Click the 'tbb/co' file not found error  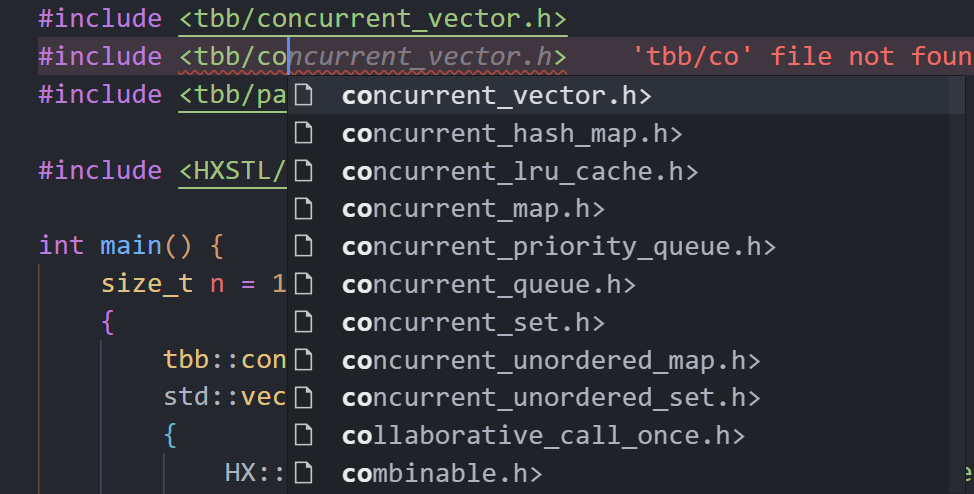tap(802, 57)
